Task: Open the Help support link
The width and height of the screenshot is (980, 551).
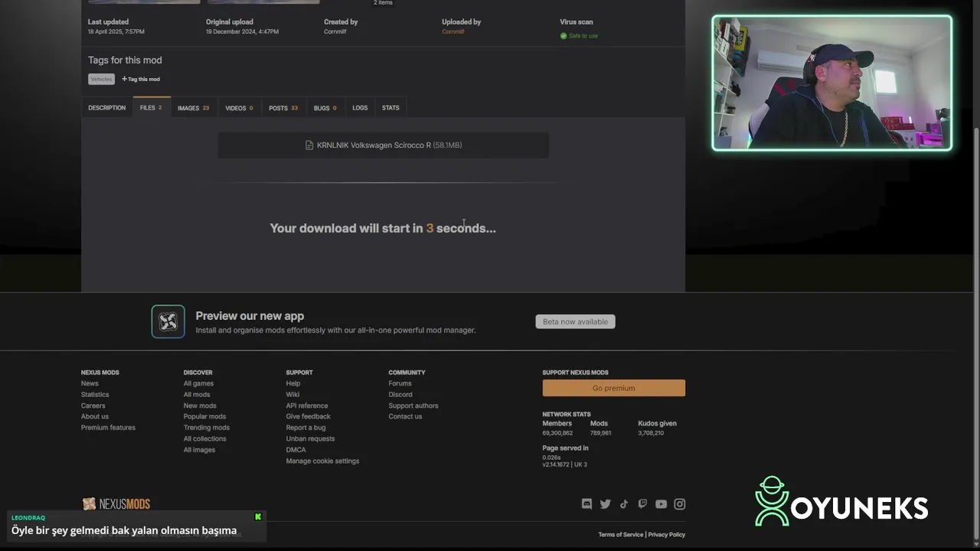Action: (x=293, y=383)
